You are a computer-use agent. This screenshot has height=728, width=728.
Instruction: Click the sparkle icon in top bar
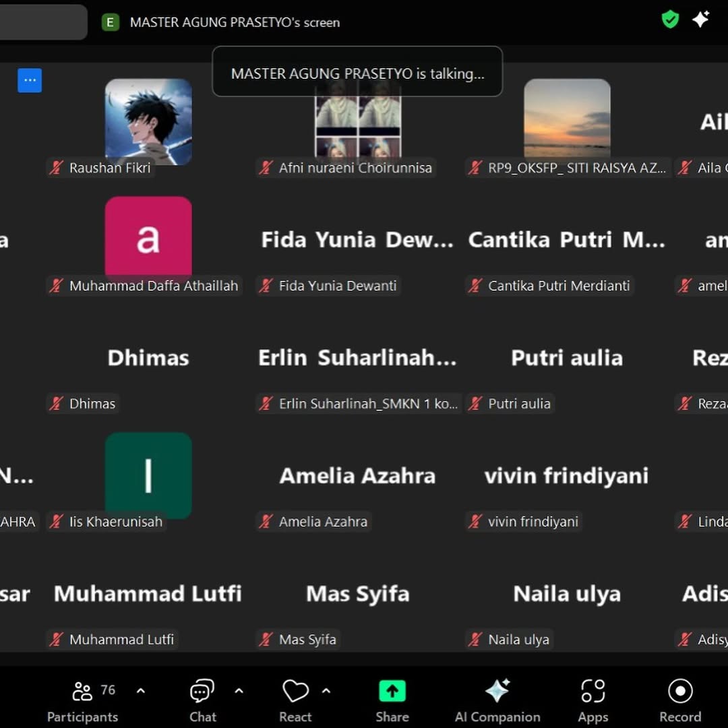pyautogui.click(x=700, y=20)
